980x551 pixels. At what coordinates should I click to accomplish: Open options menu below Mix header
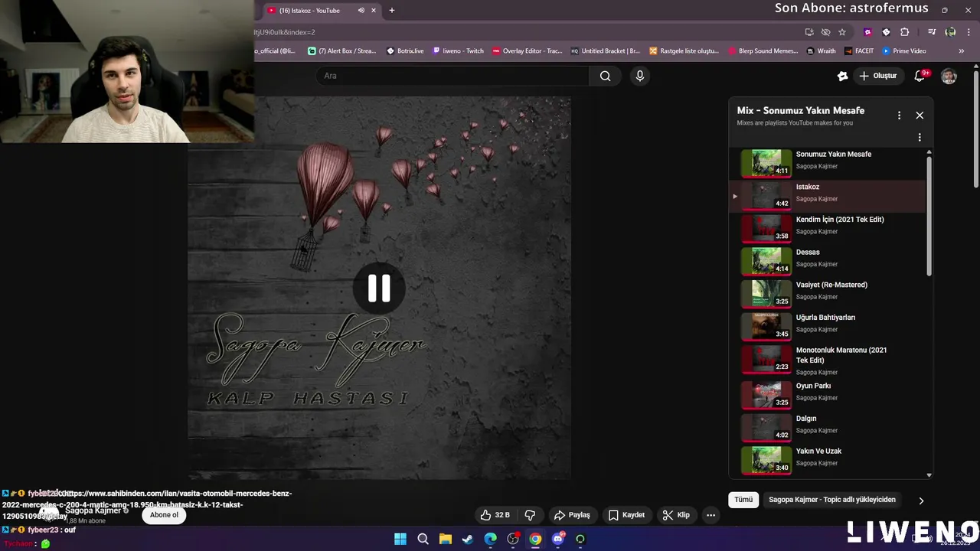920,138
